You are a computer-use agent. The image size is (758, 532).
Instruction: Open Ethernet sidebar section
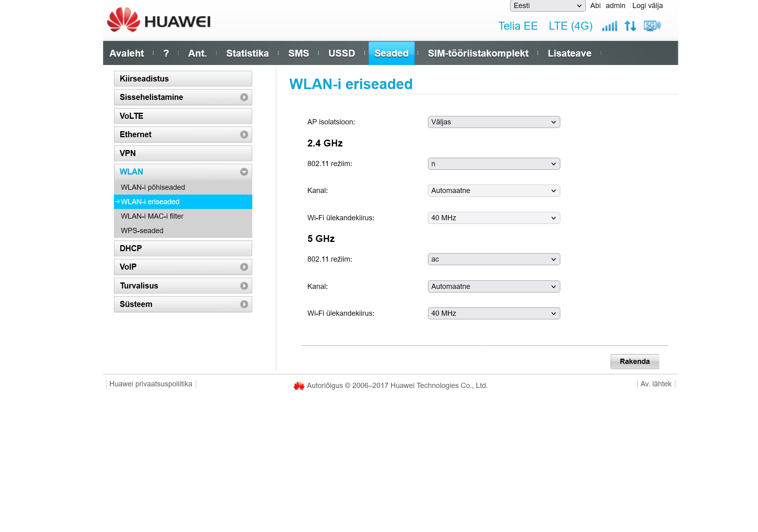tap(183, 134)
